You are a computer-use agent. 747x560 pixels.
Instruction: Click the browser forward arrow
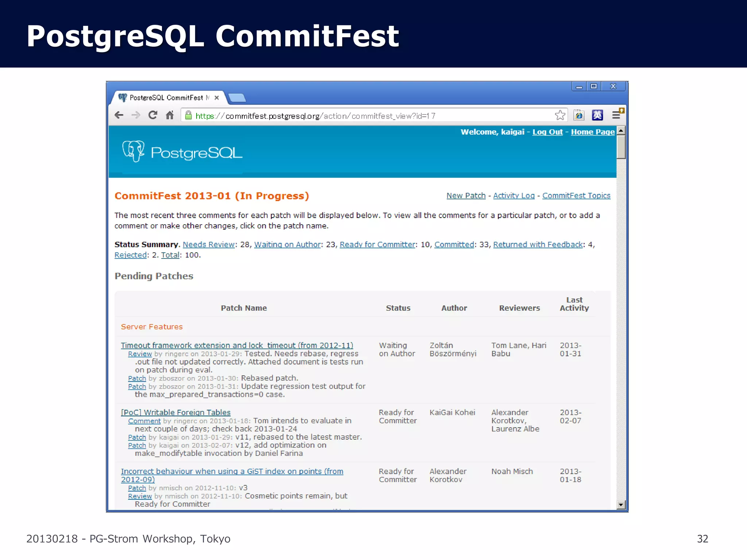point(136,116)
